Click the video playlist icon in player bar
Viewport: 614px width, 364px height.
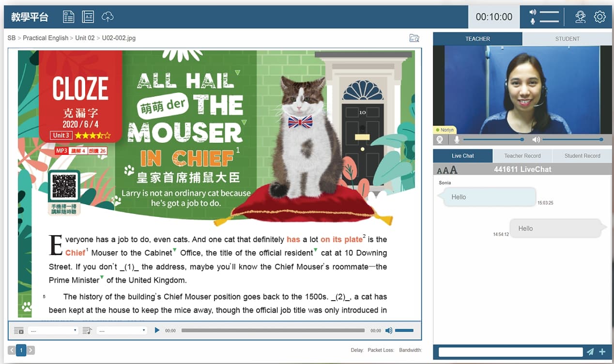pyautogui.click(x=18, y=331)
